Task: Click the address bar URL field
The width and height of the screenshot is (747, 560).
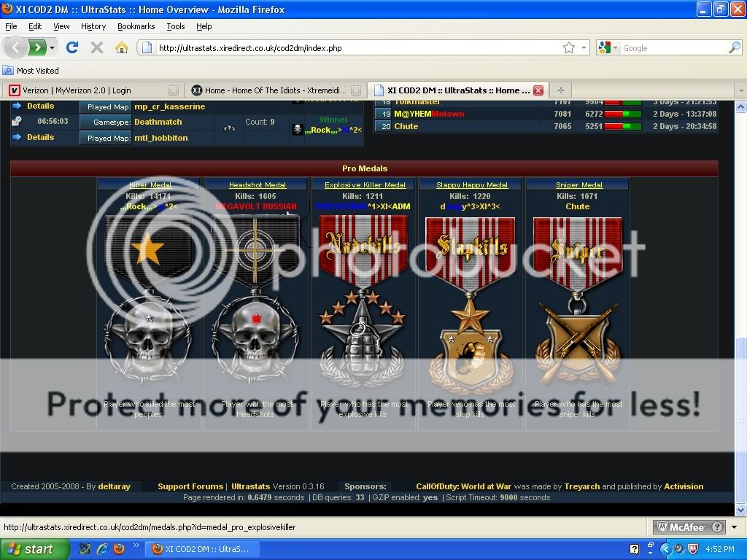Action: coord(350,47)
